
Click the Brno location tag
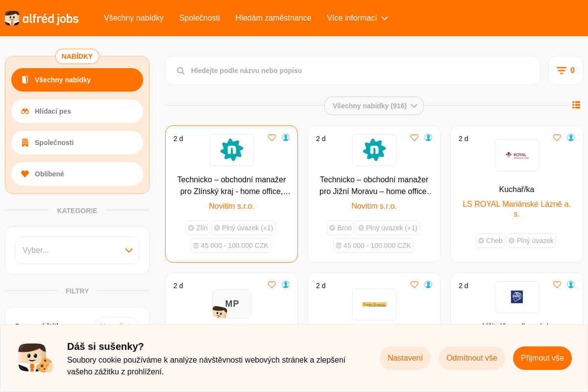point(341,228)
